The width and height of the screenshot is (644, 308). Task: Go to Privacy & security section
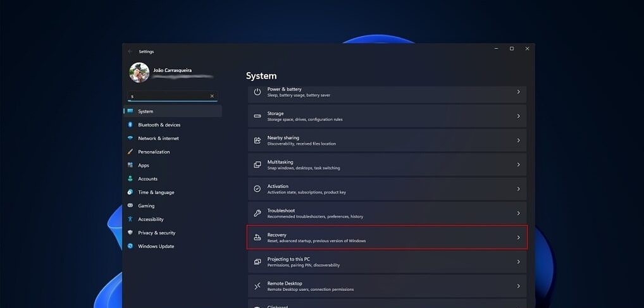pos(156,233)
